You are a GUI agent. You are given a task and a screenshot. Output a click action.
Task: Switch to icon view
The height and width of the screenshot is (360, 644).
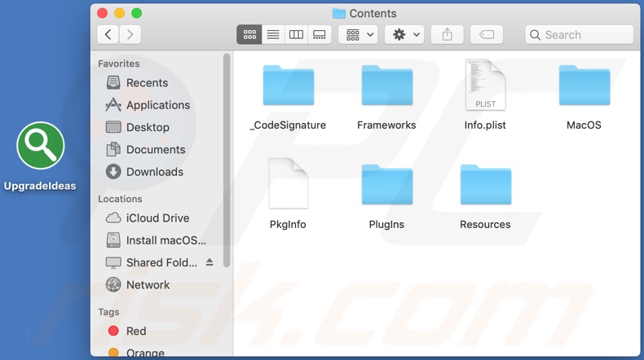pos(249,35)
